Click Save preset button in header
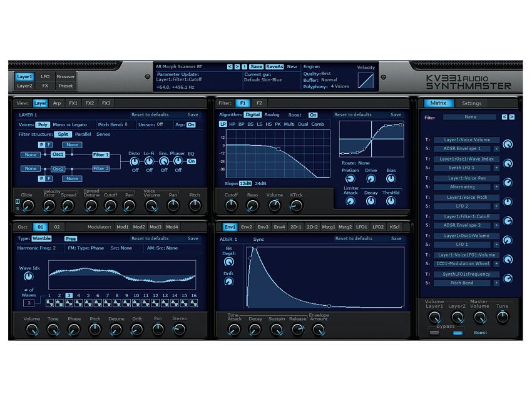Image resolution: width=532 pixels, height=399 pixels. pos(256,67)
